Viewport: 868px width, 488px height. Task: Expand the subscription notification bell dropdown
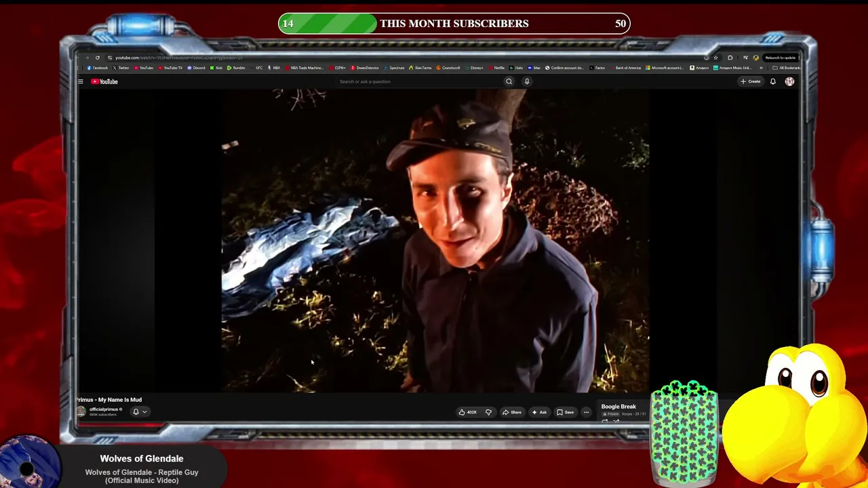tap(140, 412)
